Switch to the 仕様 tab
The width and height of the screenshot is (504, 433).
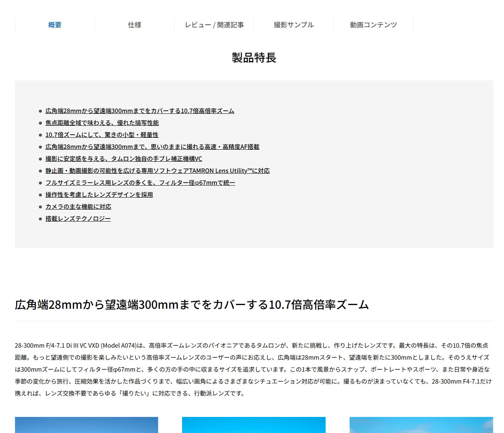(x=135, y=25)
